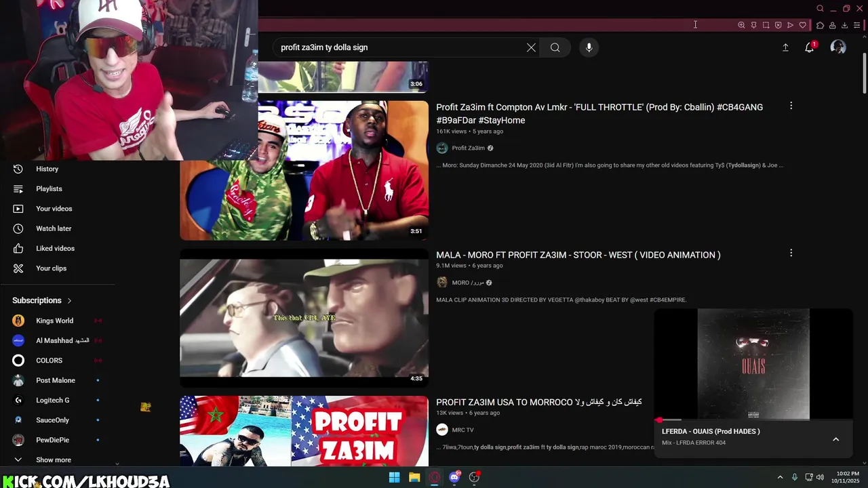Seek on the miniplayer progress bar
Image resolution: width=868 pixels, height=488 pixels.
click(x=753, y=420)
